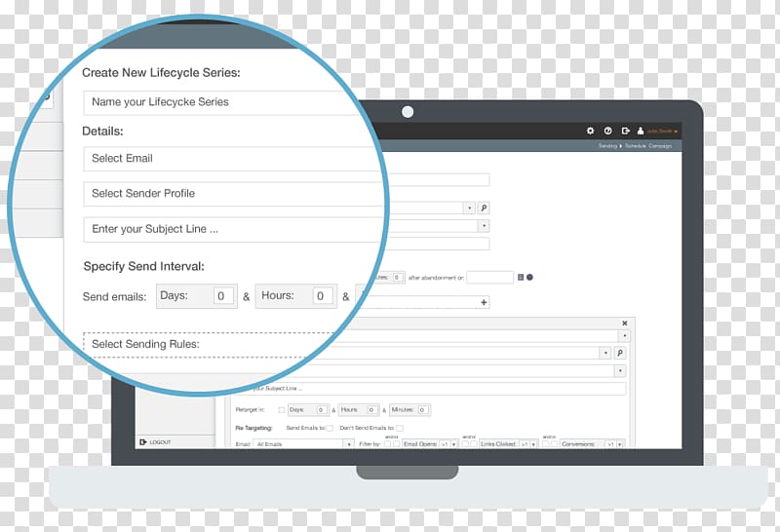Click the search magnifier next to the upper email dropdown
The height and width of the screenshot is (532, 780).
pos(484,208)
